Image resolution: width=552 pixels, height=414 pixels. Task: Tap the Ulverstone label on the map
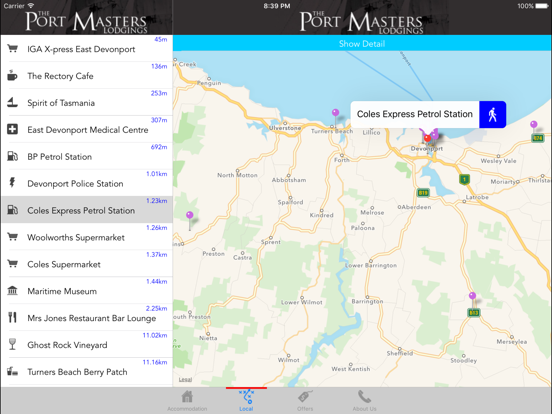click(x=285, y=128)
